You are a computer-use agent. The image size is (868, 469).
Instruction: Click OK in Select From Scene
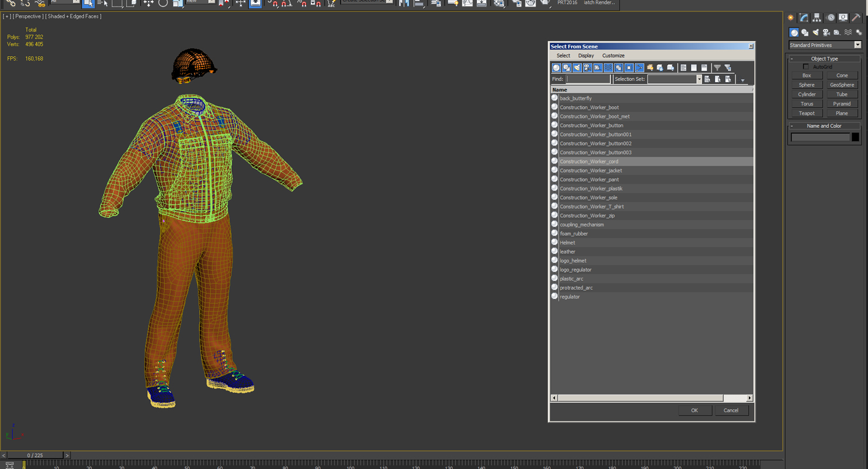pos(694,410)
